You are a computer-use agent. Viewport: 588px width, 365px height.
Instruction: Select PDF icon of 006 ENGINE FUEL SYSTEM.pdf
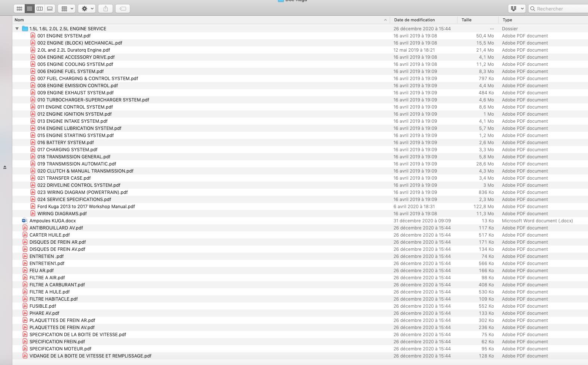[33, 71]
